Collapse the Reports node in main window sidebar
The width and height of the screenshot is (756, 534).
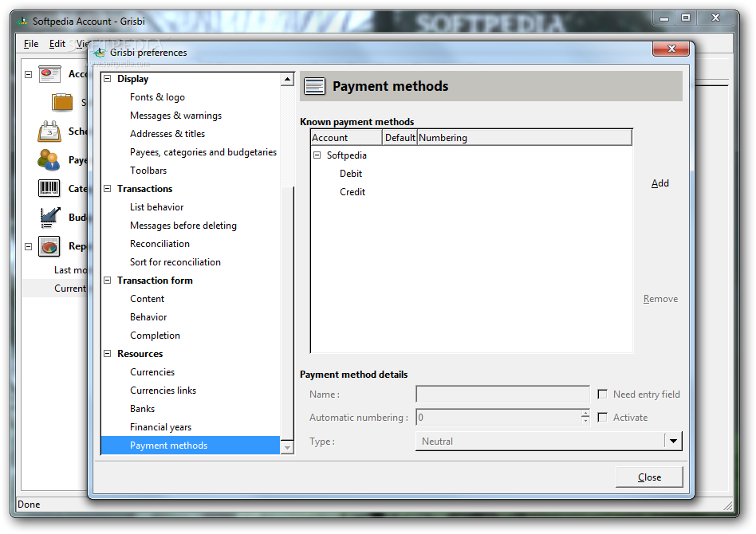29,246
